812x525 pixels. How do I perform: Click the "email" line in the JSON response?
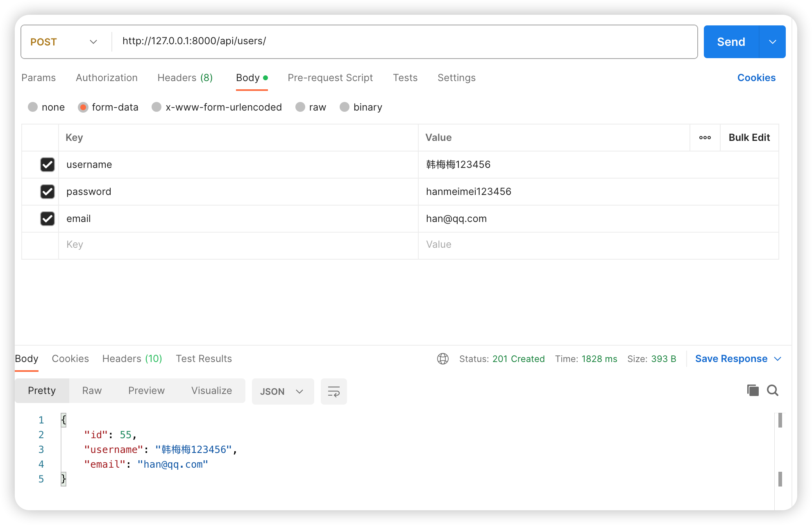146,464
